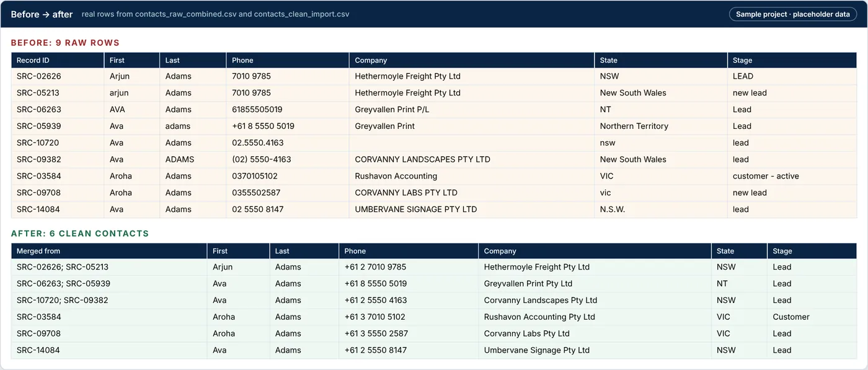
Task: Click the 'Customer' stage cell
Action: click(812, 317)
